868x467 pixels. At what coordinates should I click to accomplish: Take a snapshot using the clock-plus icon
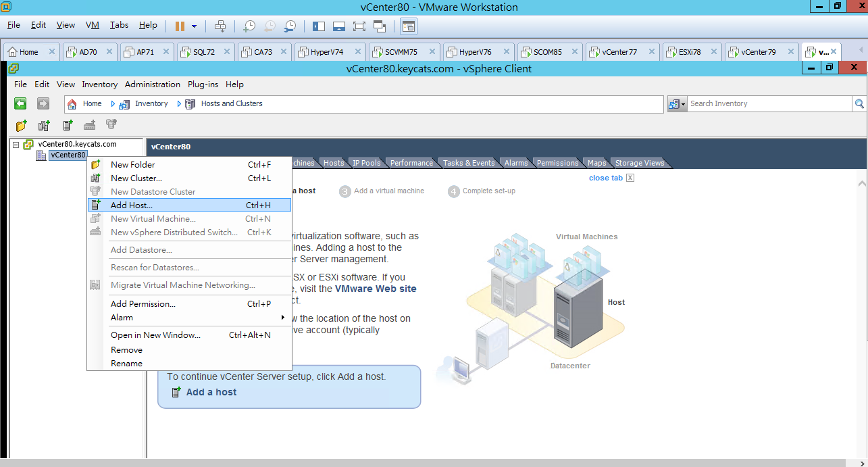pyautogui.click(x=249, y=26)
